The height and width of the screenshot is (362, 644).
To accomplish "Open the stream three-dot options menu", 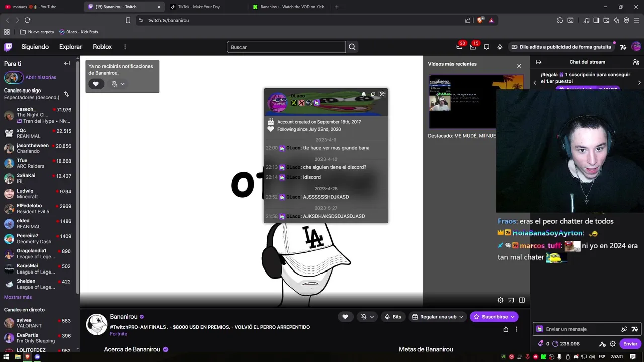I will click(516, 329).
